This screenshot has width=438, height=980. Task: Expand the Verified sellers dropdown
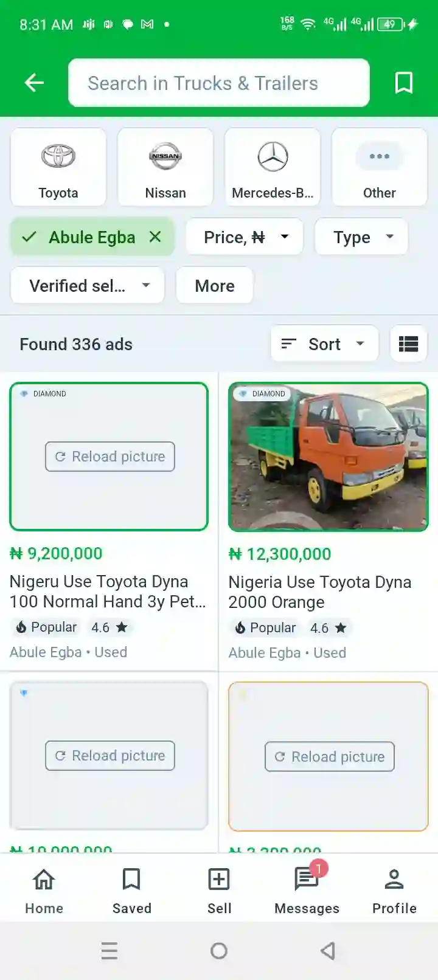click(x=88, y=286)
